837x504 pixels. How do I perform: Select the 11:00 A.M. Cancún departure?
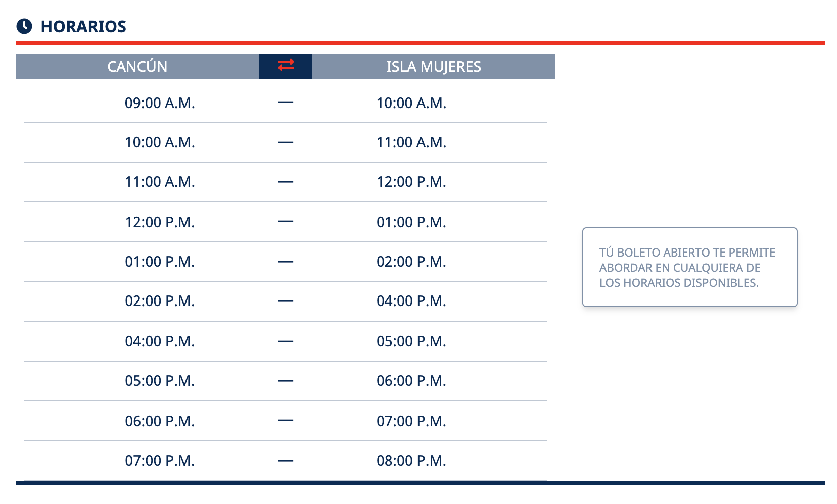160,182
